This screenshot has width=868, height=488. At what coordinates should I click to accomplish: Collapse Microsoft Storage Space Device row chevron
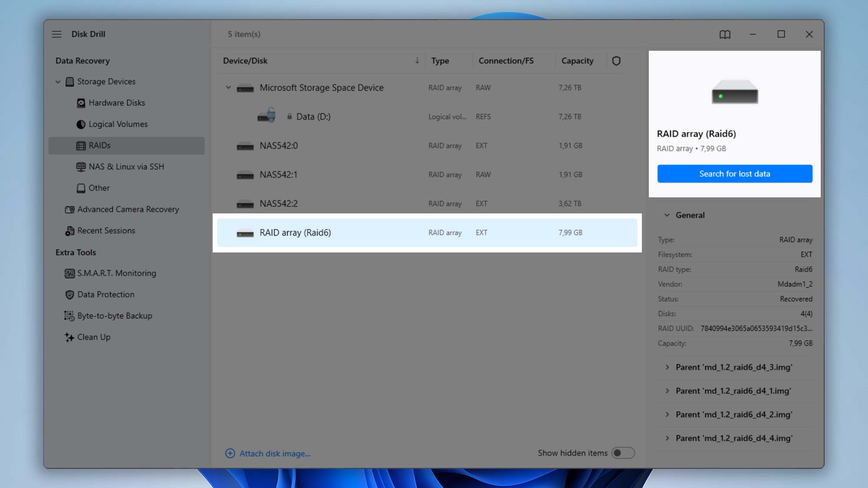pyautogui.click(x=228, y=88)
